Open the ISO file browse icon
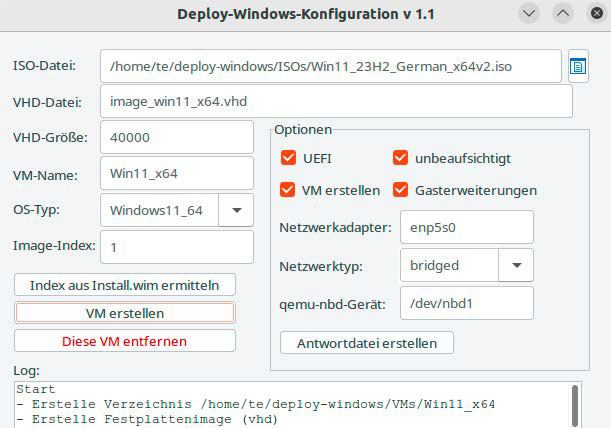Viewport: 611px width, 428px height. (578, 66)
